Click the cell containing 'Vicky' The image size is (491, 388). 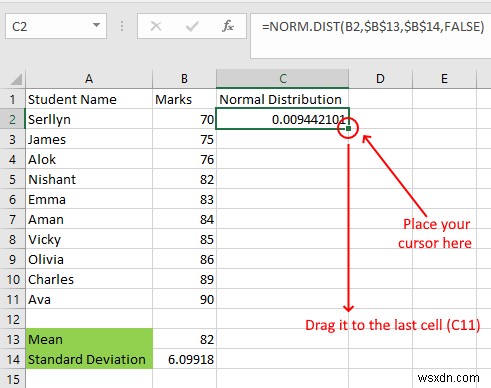pyautogui.click(x=89, y=239)
